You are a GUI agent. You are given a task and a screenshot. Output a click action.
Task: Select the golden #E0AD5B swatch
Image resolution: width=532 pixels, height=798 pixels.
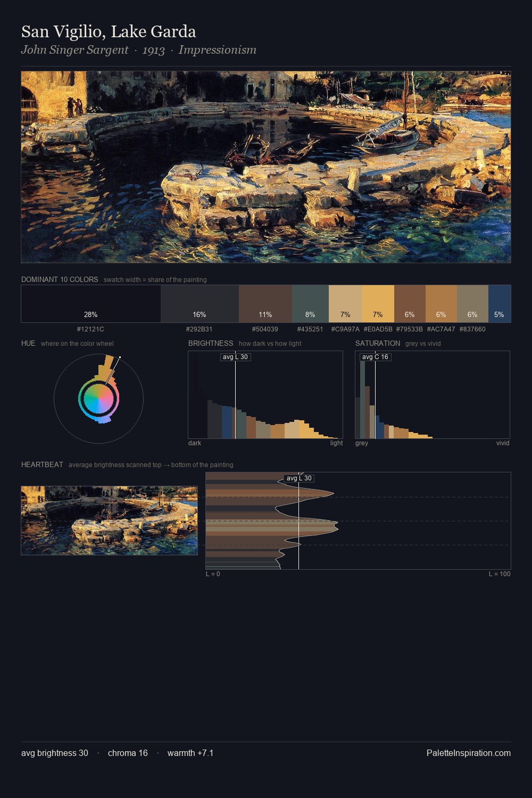(x=378, y=304)
